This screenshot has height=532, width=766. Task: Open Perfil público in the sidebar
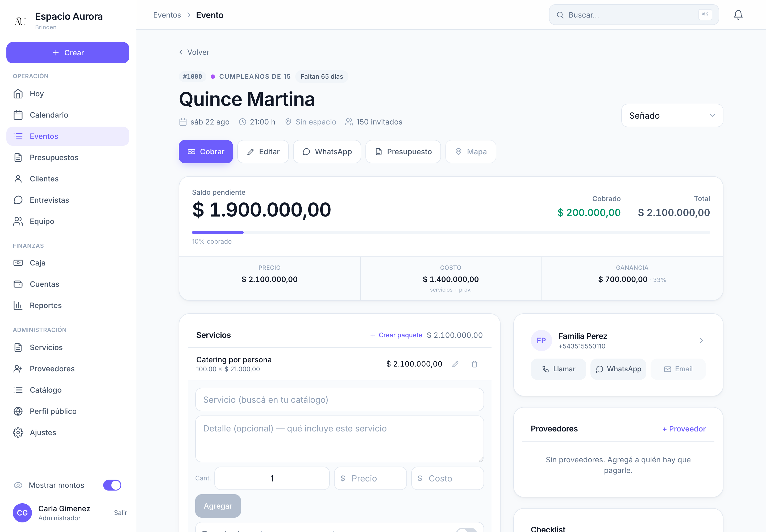68,411
